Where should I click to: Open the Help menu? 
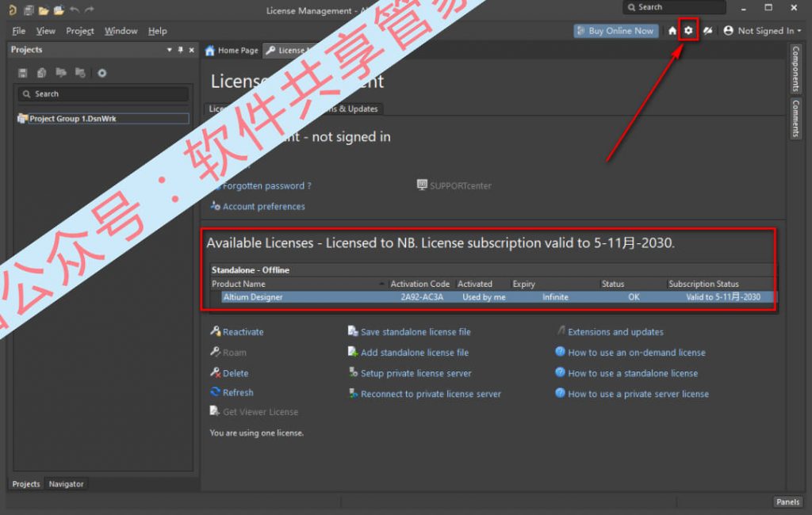(158, 31)
